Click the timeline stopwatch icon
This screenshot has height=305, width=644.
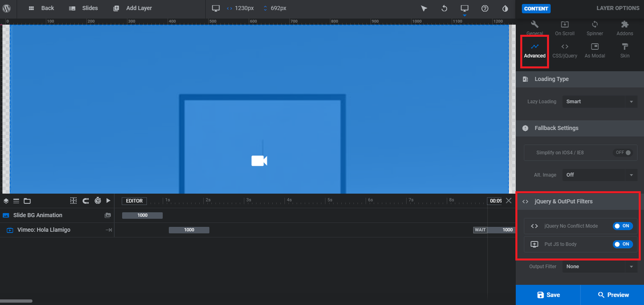point(98,200)
